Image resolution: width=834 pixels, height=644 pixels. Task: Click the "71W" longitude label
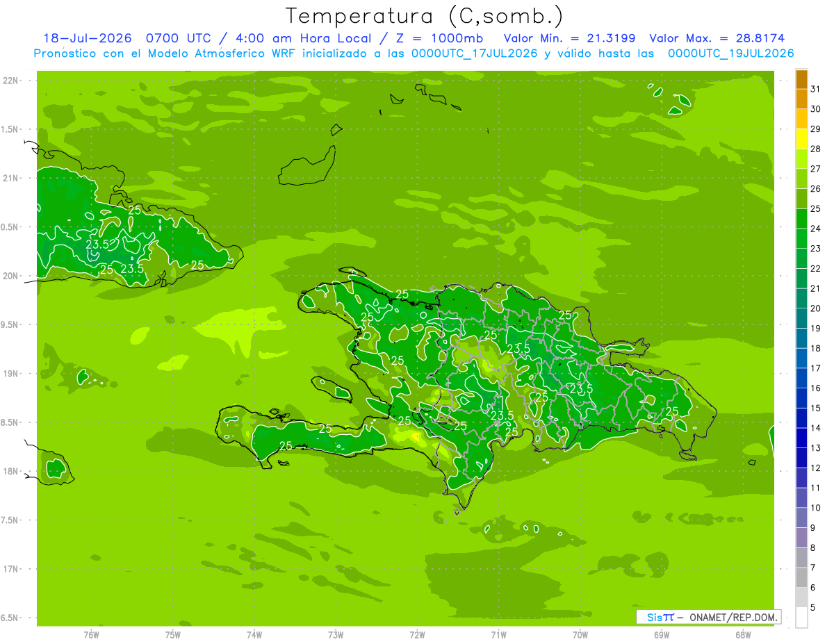coord(498,634)
